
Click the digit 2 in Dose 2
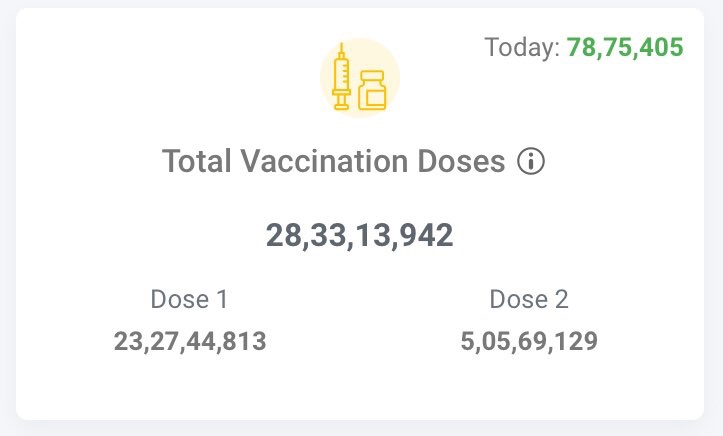tap(562, 299)
